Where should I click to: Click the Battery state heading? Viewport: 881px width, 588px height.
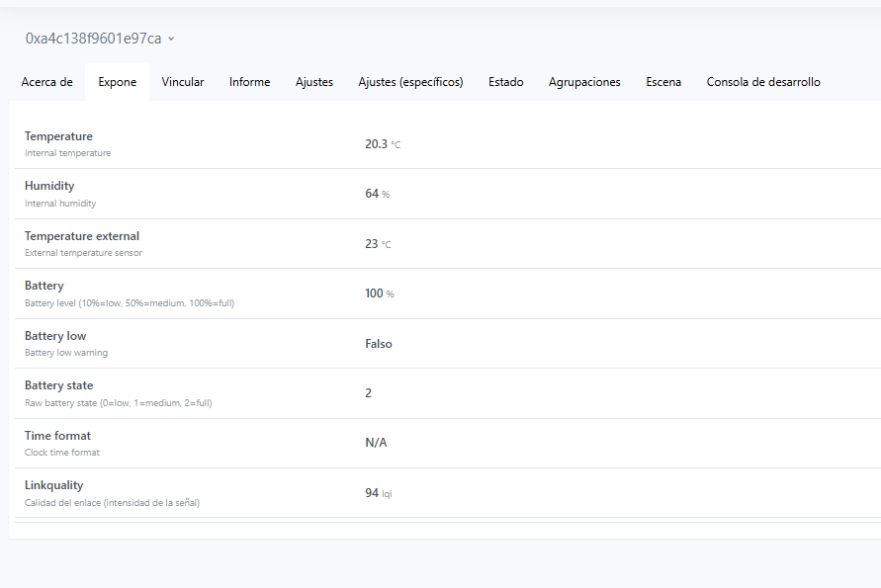click(x=58, y=385)
